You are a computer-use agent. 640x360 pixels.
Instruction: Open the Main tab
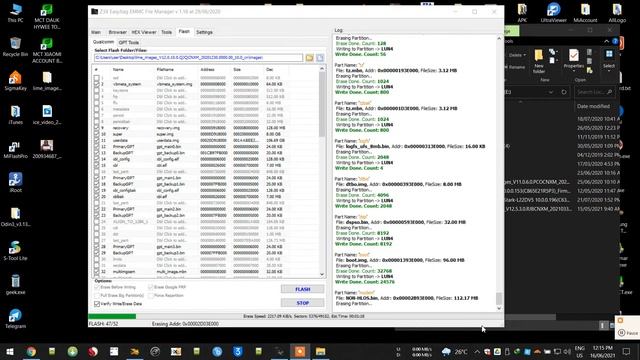(96, 32)
